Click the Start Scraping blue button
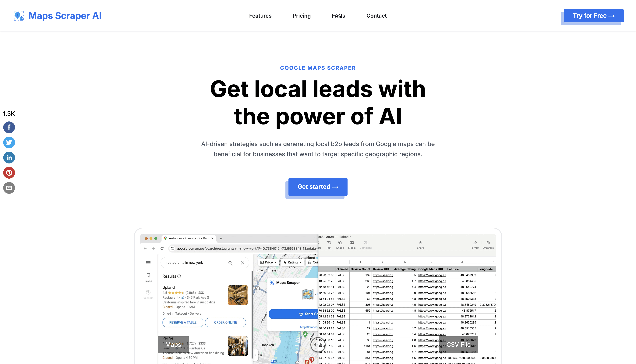 click(293, 314)
